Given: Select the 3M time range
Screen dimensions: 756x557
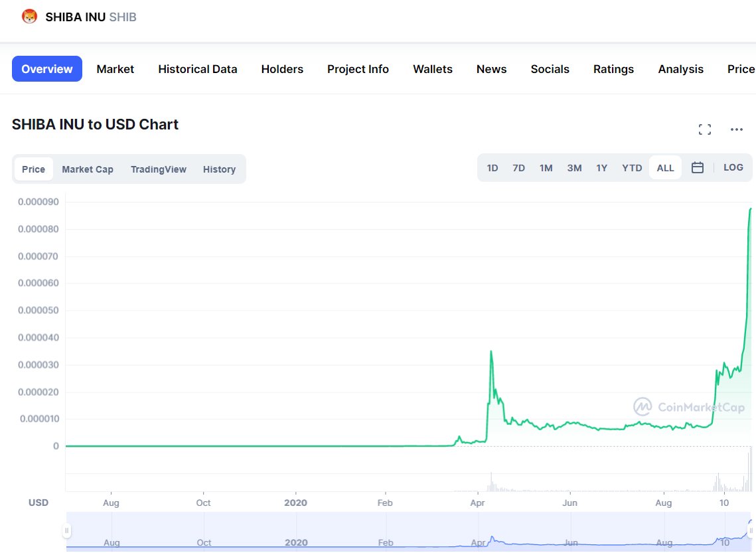Looking at the screenshot, I should click(574, 168).
